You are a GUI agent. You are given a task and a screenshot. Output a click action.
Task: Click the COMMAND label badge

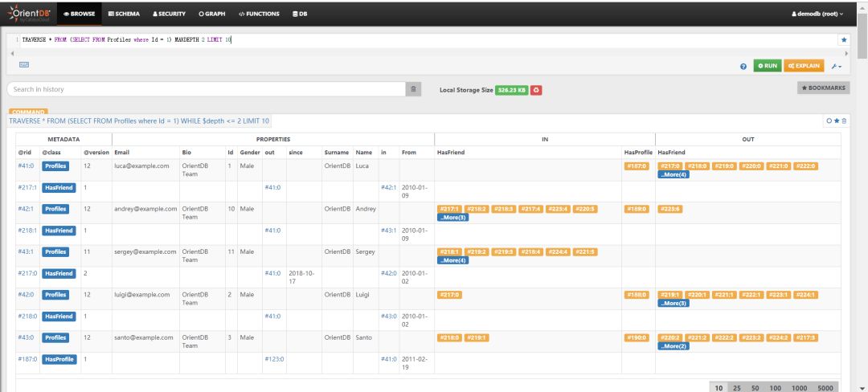[28, 112]
